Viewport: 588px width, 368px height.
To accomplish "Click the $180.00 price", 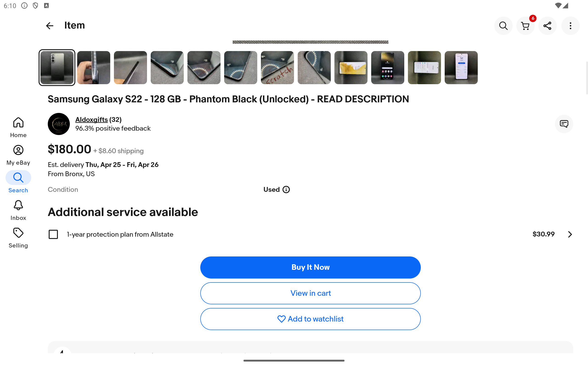I will coord(70,149).
